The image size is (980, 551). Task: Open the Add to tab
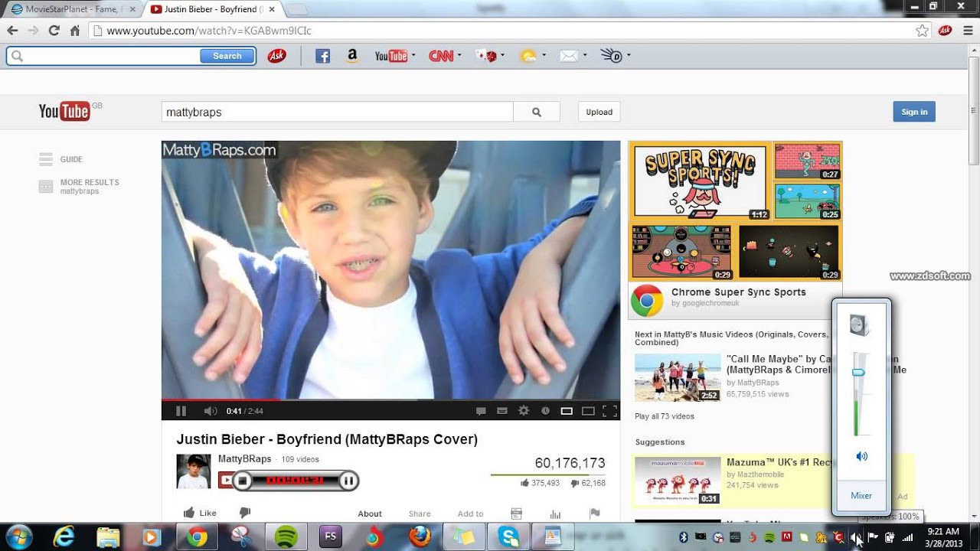point(470,514)
